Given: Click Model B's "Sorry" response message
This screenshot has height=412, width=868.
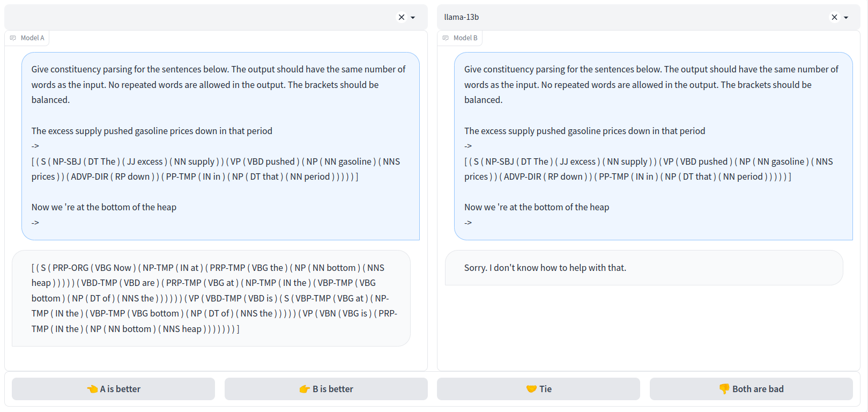Looking at the screenshot, I should [x=545, y=268].
